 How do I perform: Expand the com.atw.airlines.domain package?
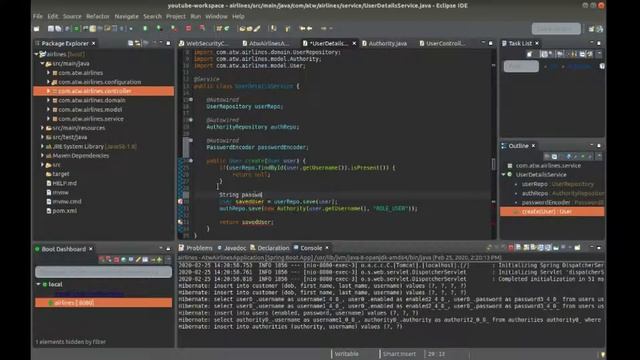click(48, 100)
